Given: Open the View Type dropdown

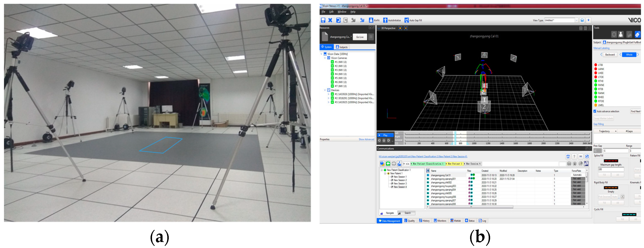Looking at the screenshot, I should [577, 20].
